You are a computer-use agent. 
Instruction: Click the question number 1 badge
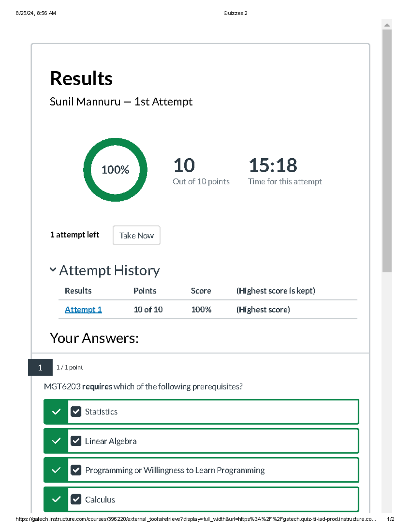[40, 368]
